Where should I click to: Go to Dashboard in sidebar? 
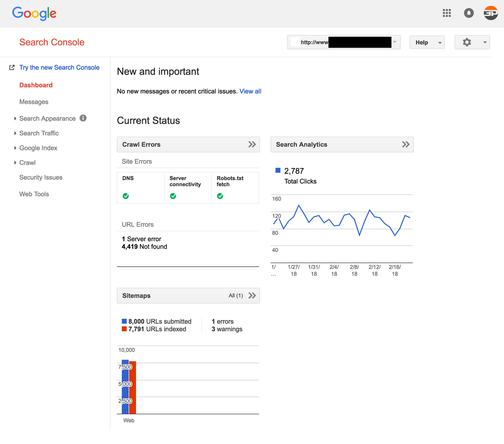click(36, 85)
